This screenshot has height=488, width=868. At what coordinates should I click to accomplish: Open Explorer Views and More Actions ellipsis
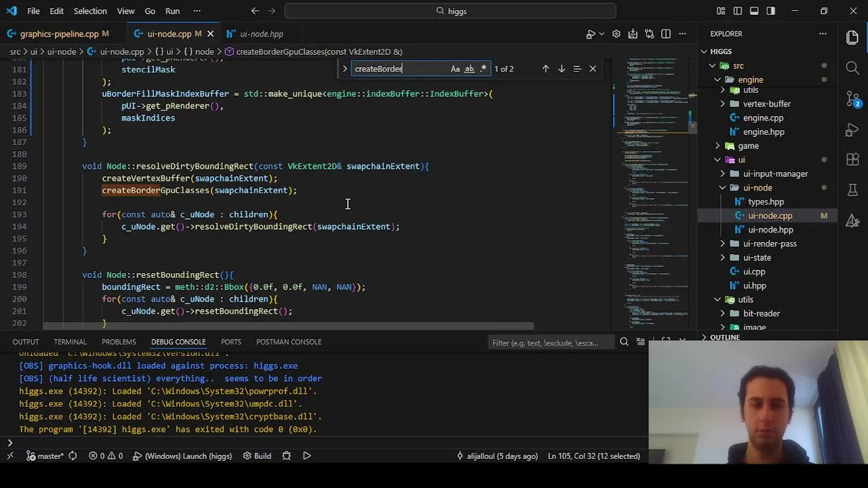[823, 34]
